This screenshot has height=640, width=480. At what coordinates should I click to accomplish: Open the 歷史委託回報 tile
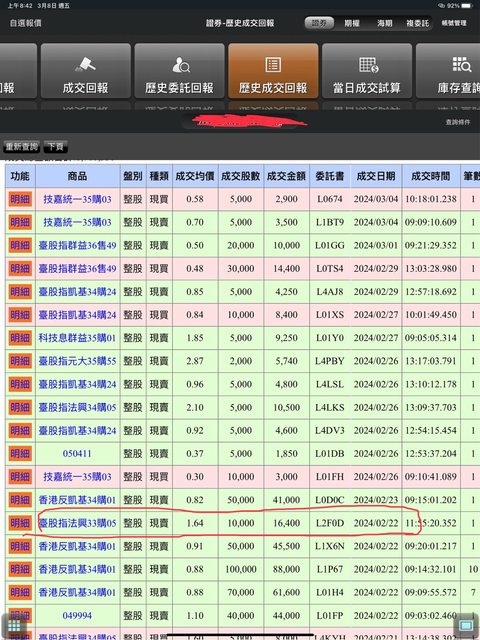point(180,71)
